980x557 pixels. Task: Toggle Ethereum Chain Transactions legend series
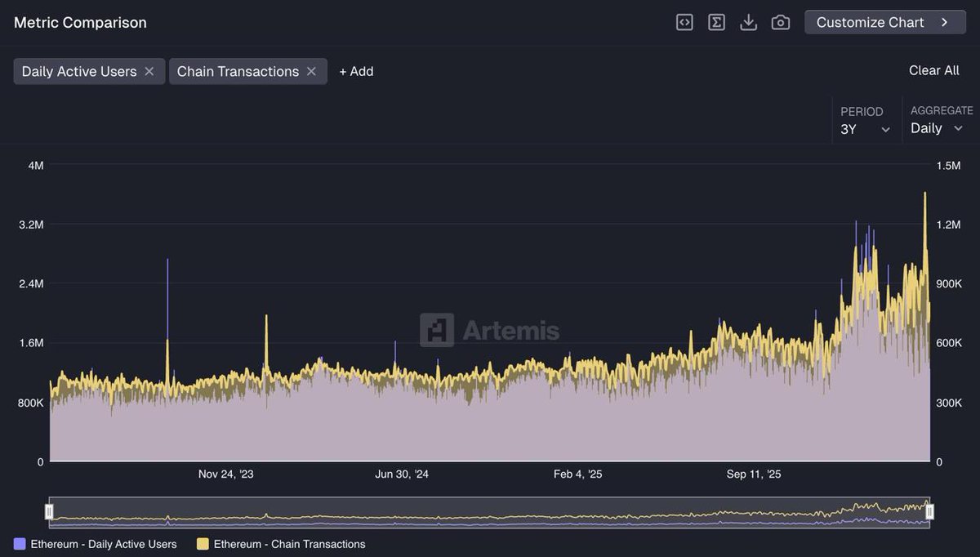coord(289,544)
